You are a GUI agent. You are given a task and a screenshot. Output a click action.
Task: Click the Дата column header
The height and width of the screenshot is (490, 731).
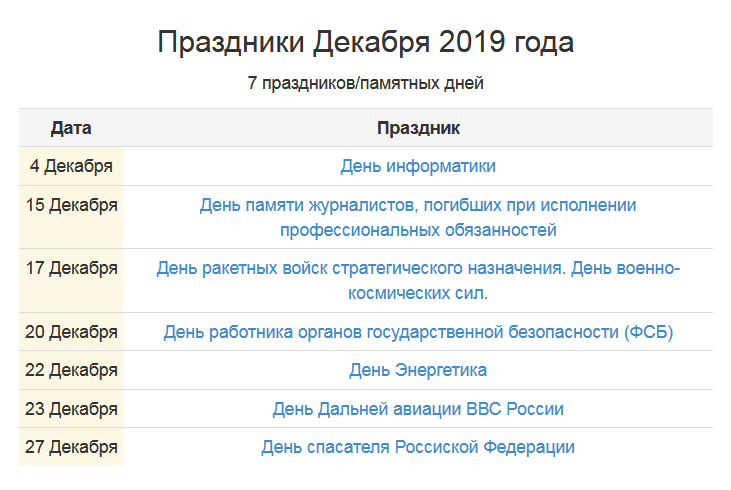(x=71, y=128)
